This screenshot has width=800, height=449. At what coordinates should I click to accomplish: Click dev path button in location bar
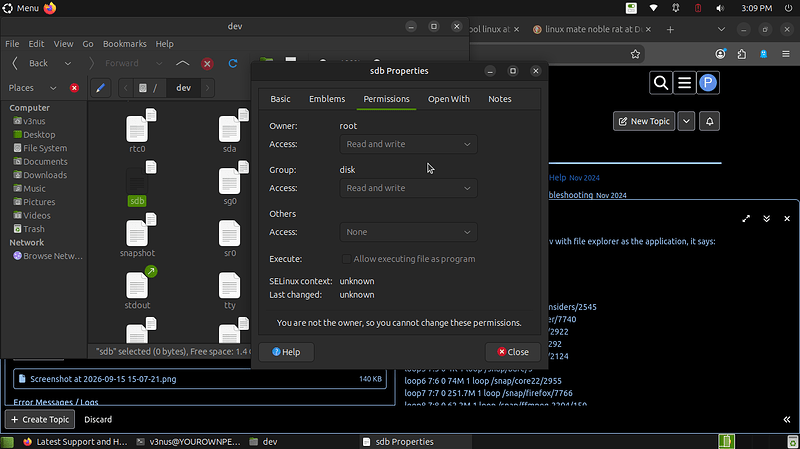pos(183,88)
